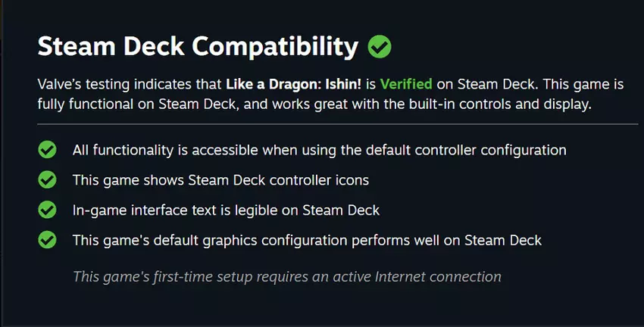Click 'This game shows Steam Deck controller icons' text
644x327 pixels.
[x=220, y=180]
